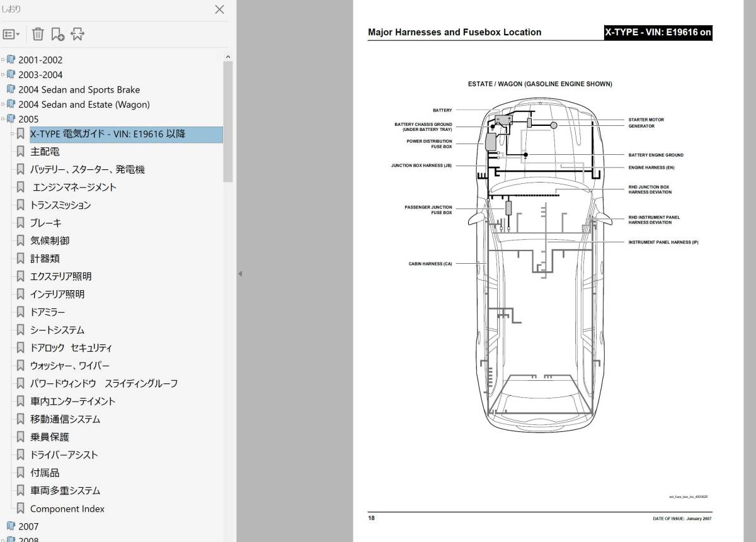Open the 2004 Sedan and Sports Brake bookmark
The image size is (756, 542).
coord(79,89)
